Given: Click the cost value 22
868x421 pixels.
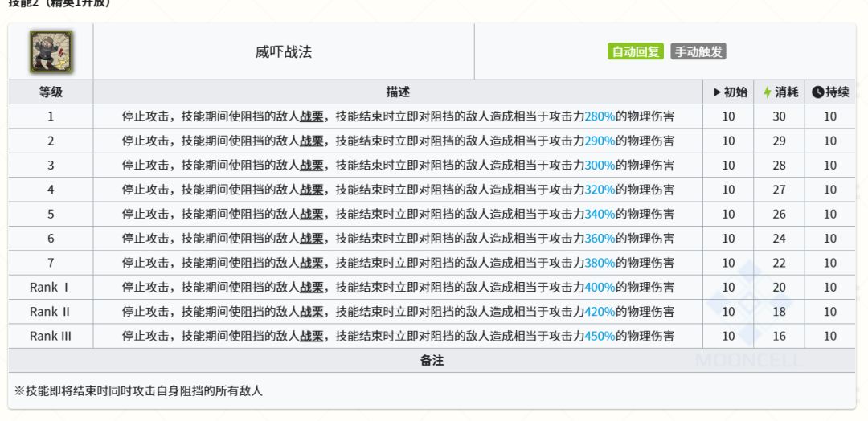Looking at the screenshot, I should [x=779, y=263].
